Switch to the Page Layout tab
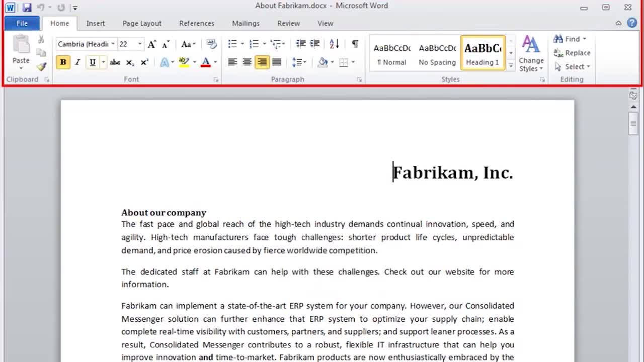The image size is (644, 362). [x=142, y=23]
